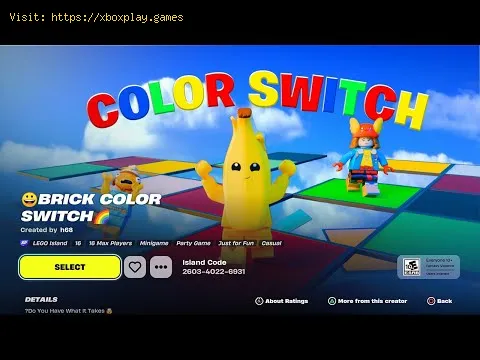Click the About Ratings prompt icon

click(259, 301)
